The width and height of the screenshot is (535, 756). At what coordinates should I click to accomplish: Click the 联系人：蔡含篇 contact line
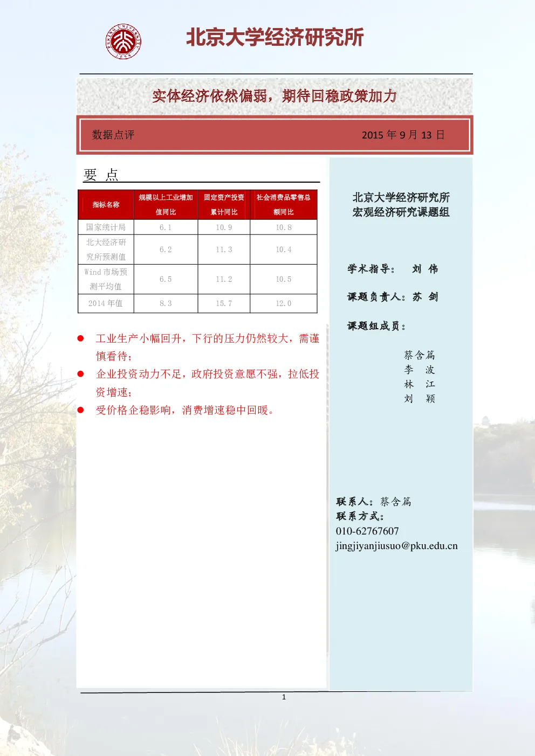(x=374, y=502)
